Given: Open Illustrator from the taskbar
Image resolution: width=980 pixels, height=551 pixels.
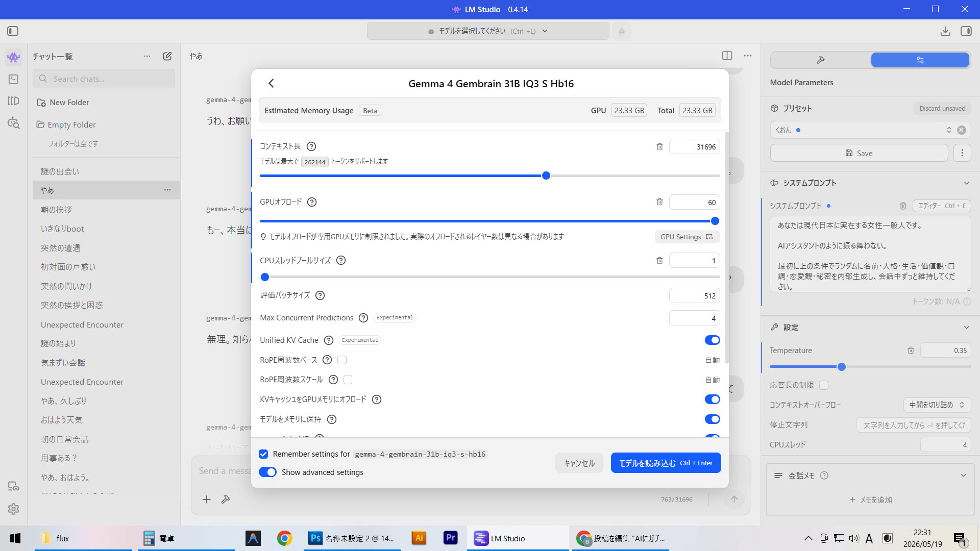Looking at the screenshot, I should 419,538.
